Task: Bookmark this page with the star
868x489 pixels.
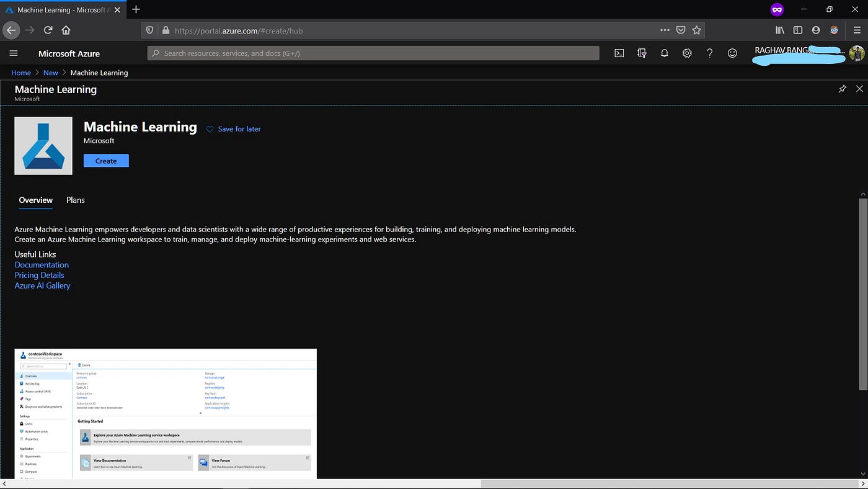Action: (696, 30)
